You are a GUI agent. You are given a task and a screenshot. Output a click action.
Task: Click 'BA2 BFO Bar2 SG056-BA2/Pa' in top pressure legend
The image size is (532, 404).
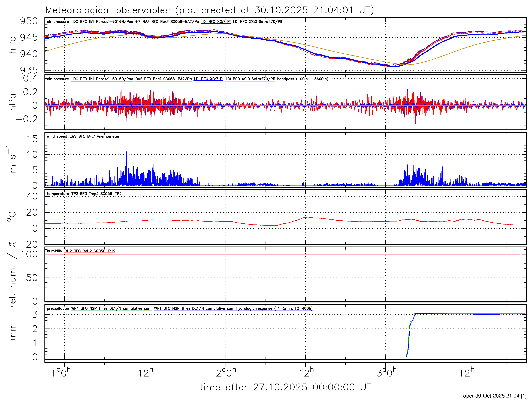click(171, 22)
